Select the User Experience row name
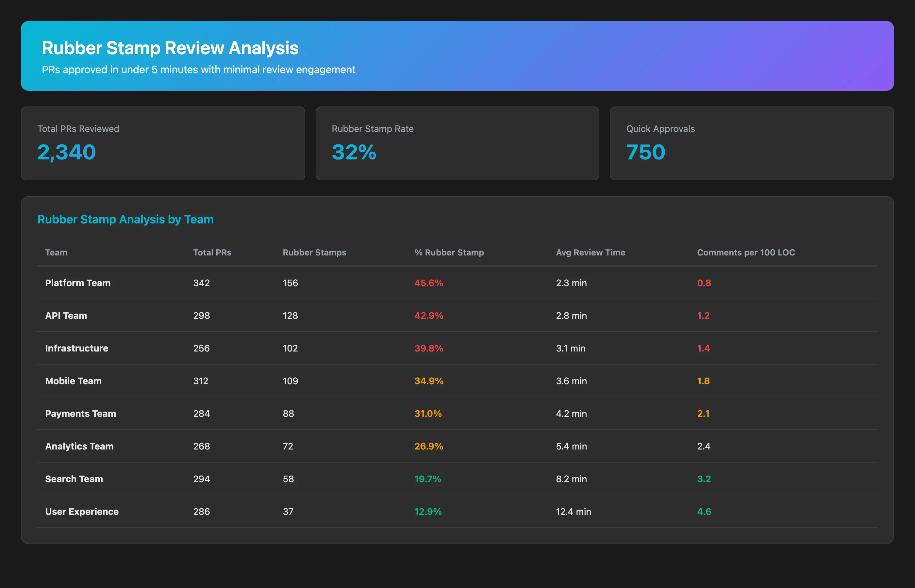This screenshot has width=915, height=588. coord(82,512)
